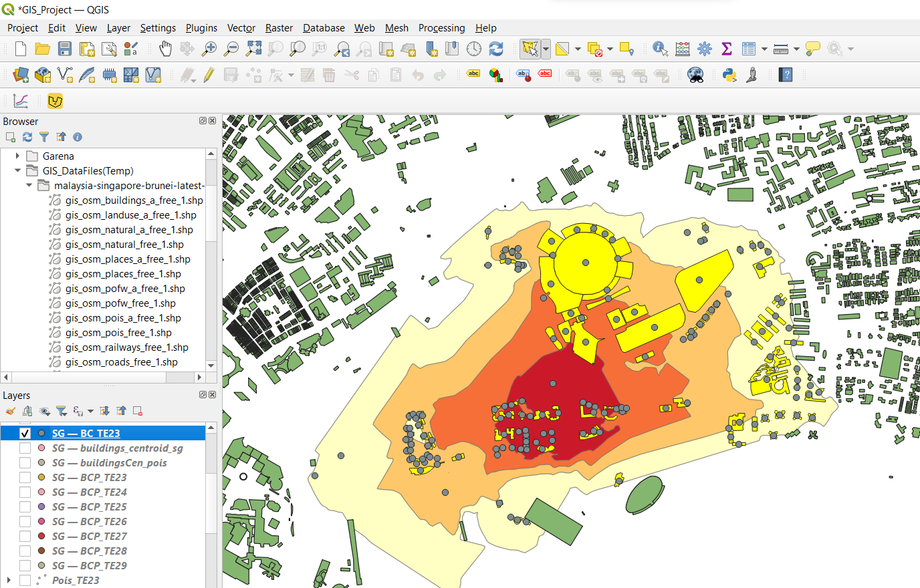Click the Refresh map canvas icon

pos(496,49)
